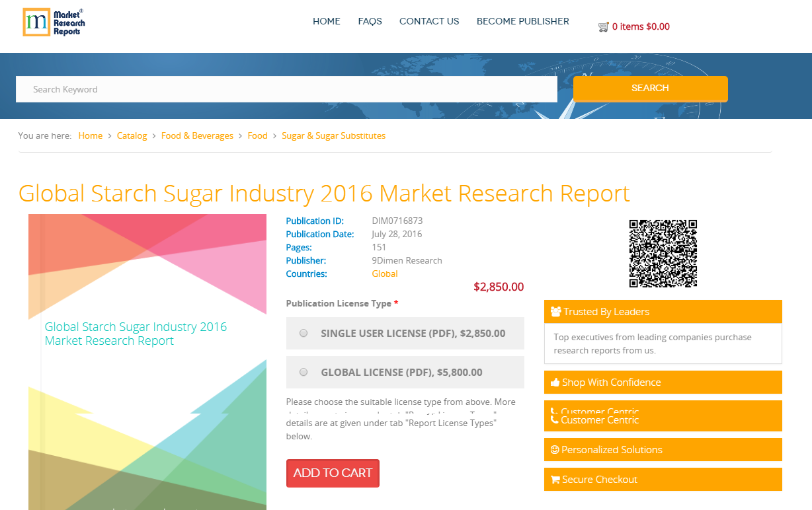Navigate to CONTACT US
Screen dimensions: 812x510
(x=428, y=21)
